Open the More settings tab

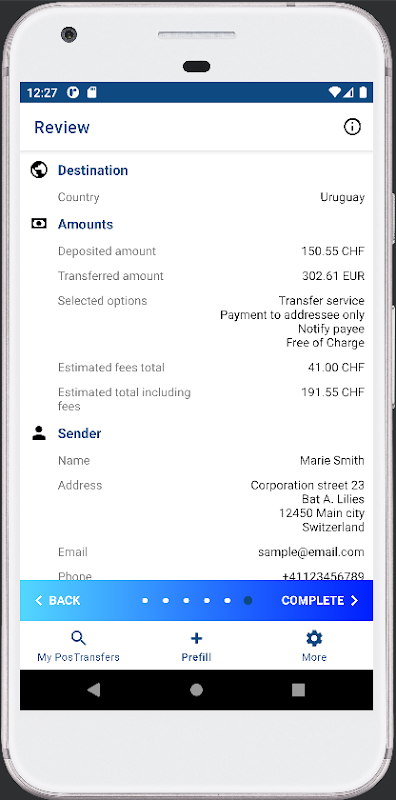[x=314, y=646]
